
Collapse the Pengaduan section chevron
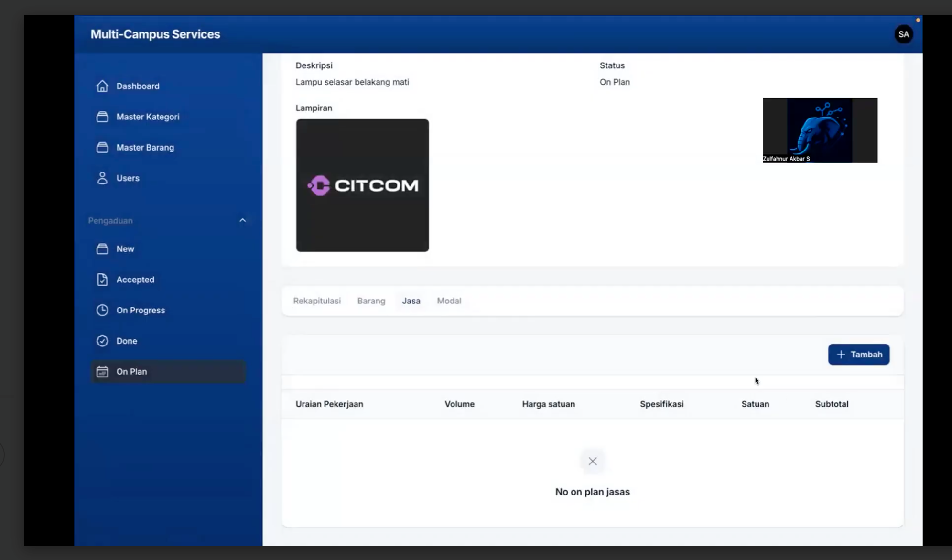pyautogui.click(x=242, y=220)
